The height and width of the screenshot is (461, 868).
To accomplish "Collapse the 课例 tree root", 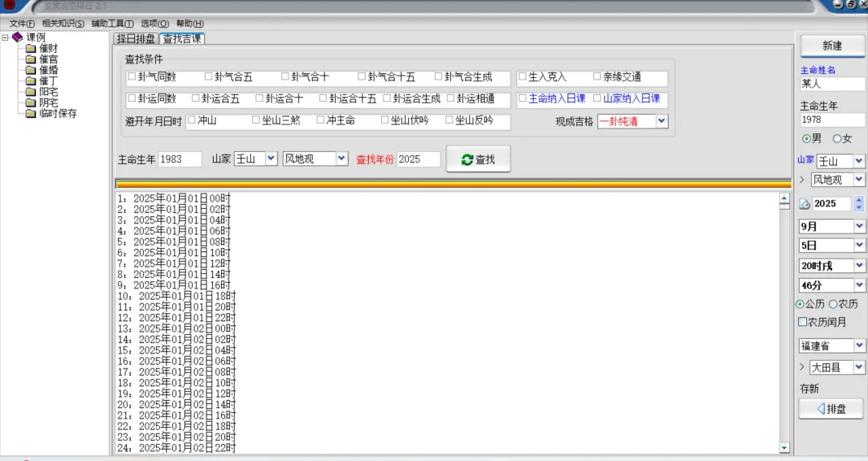I will 5,38.
